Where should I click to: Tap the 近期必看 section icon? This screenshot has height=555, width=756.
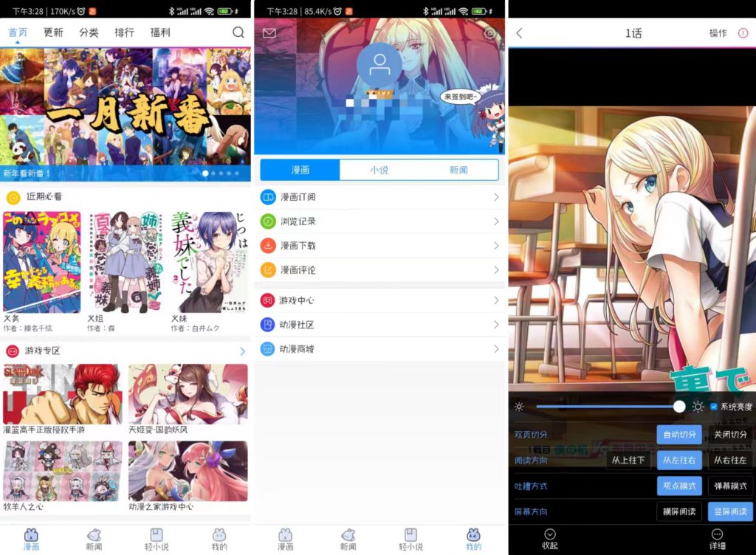click(13, 197)
